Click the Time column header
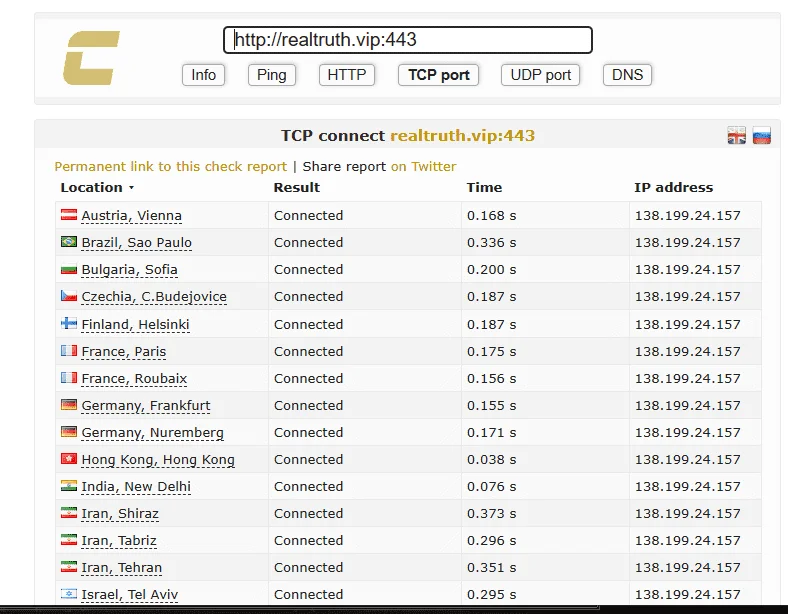The width and height of the screenshot is (788, 614). click(x=484, y=187)
